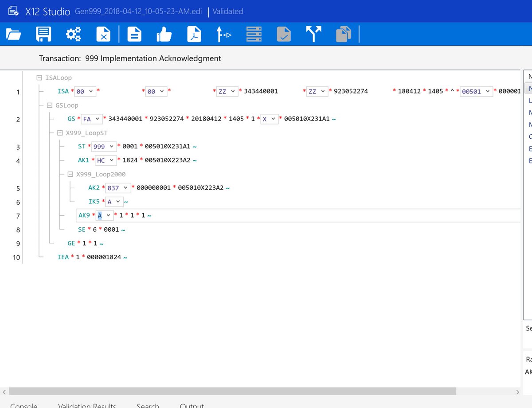Select the ST segment tag
Image resolution: width=532 pixels, height=408 pixels.
coord(82,147)
